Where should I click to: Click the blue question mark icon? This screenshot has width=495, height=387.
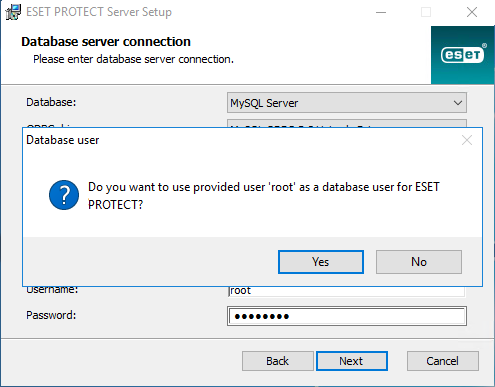click(64, 195)
